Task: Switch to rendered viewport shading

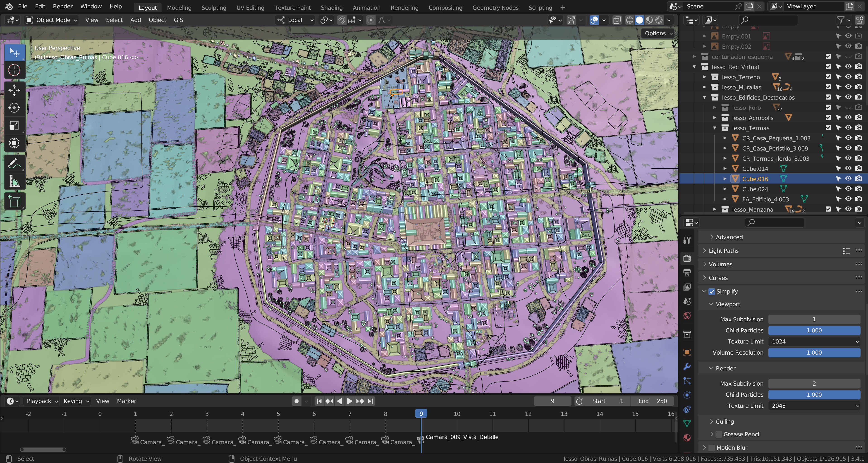Action: (x=659, y=20)
